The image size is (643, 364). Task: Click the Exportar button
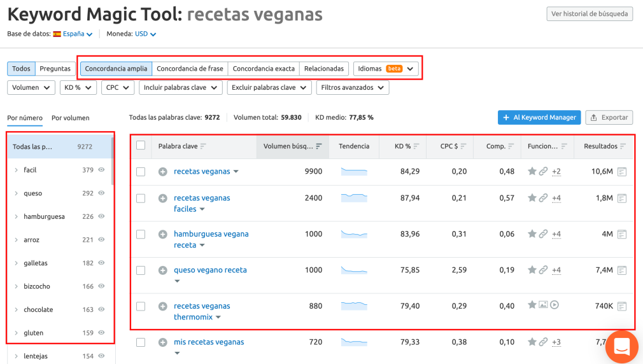point(609,118)
